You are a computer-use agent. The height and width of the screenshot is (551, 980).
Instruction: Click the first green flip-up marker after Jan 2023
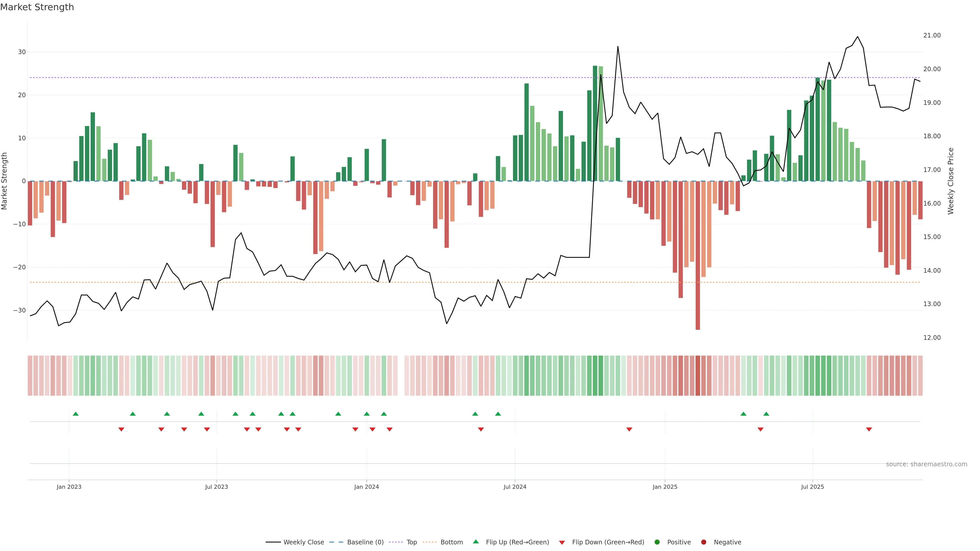[76, 414]
